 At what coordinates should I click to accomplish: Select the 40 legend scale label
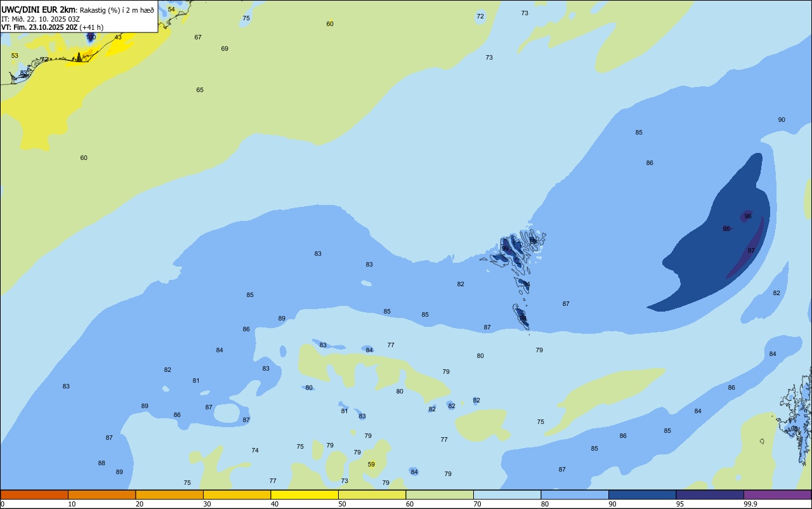(x=274, y=504)
